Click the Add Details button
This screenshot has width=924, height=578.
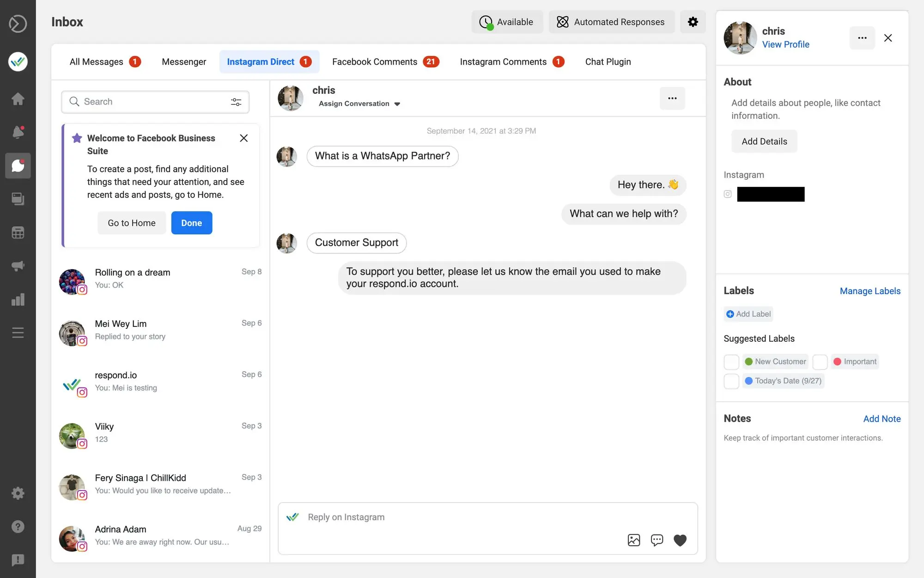tap(764, 141)
